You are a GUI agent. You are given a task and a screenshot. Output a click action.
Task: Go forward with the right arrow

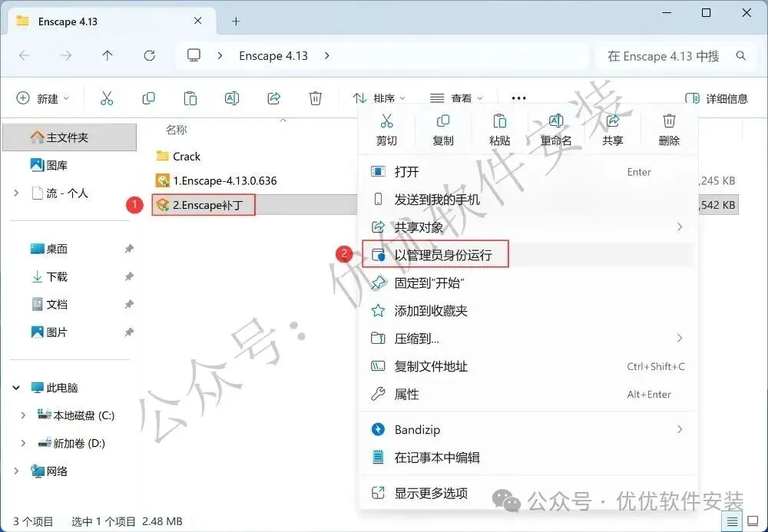pyautogui.click(x=65, y=56)
